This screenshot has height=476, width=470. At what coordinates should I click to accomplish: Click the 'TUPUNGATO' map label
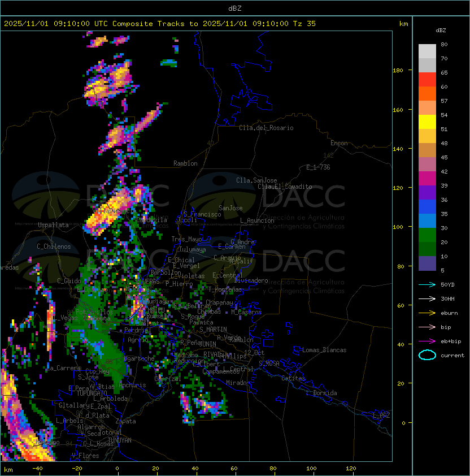coord(92,393)
